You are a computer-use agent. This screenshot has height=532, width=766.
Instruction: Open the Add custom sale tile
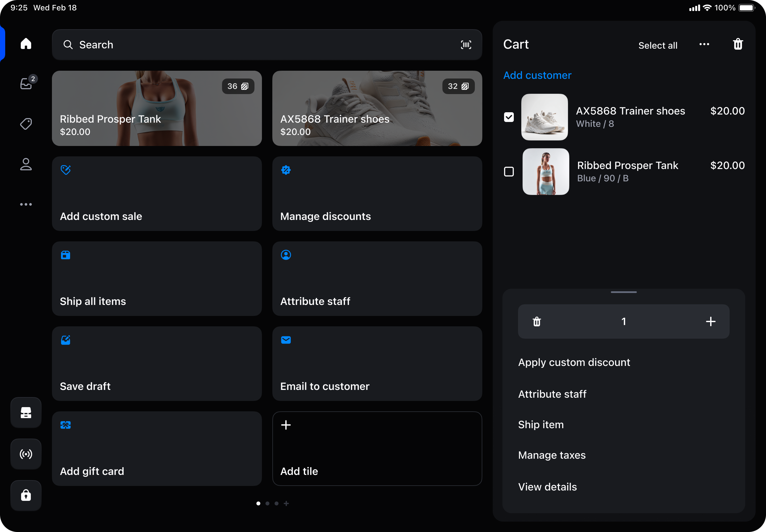pos(157,194)
